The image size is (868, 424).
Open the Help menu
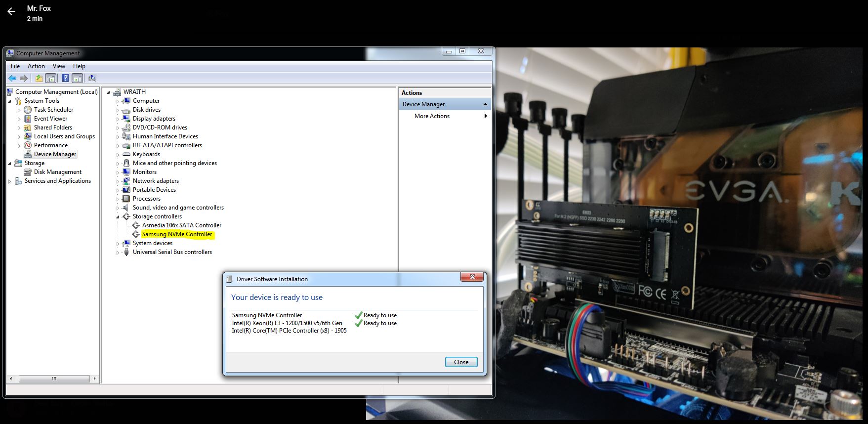79,66
